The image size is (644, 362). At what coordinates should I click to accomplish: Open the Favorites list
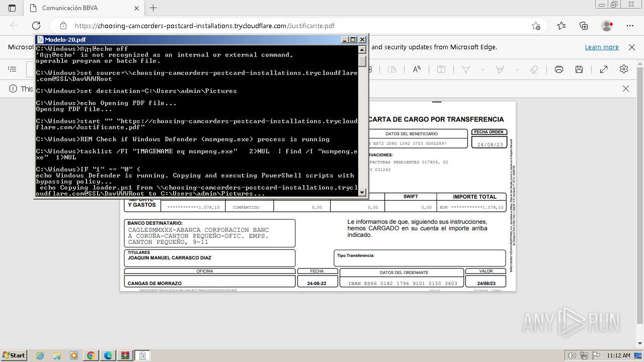click(561, 26)
